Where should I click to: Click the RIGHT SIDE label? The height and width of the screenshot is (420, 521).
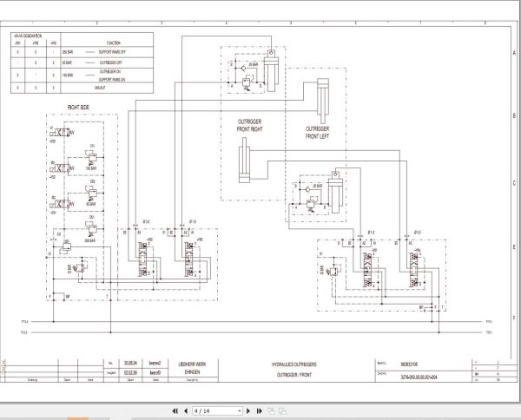78,108
